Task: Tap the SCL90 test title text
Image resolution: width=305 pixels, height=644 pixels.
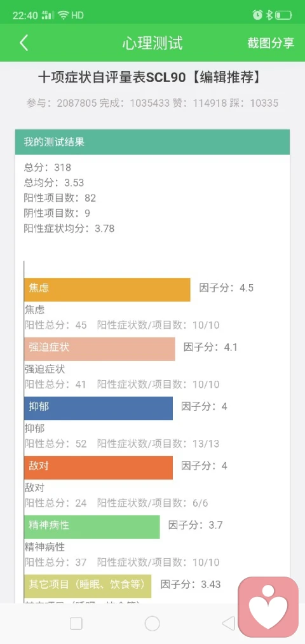Action: click(150, 78)
